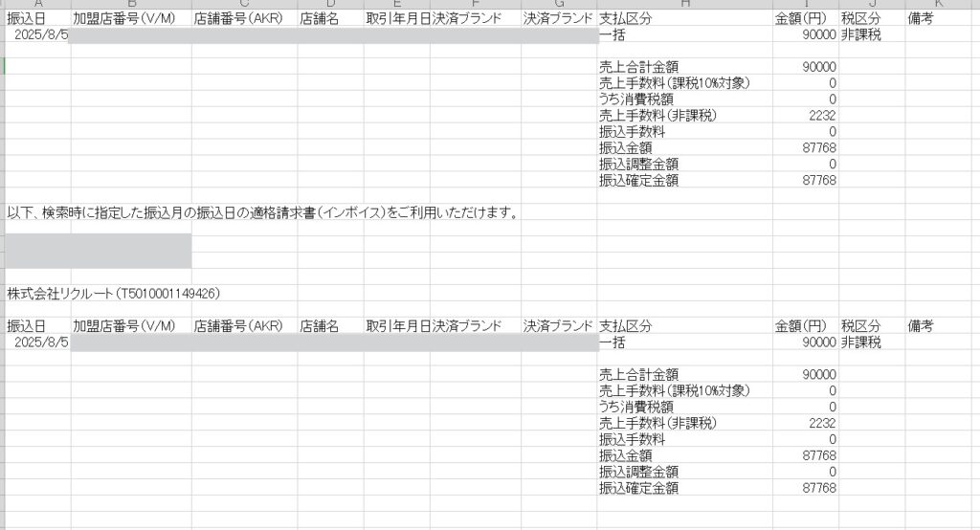Click the gray redacted block below invoice notice

coord(98,250)
